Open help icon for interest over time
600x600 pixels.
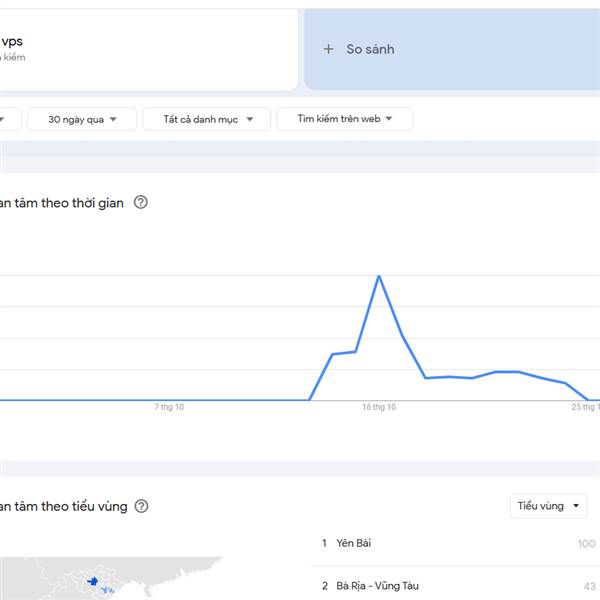(141, 203)
